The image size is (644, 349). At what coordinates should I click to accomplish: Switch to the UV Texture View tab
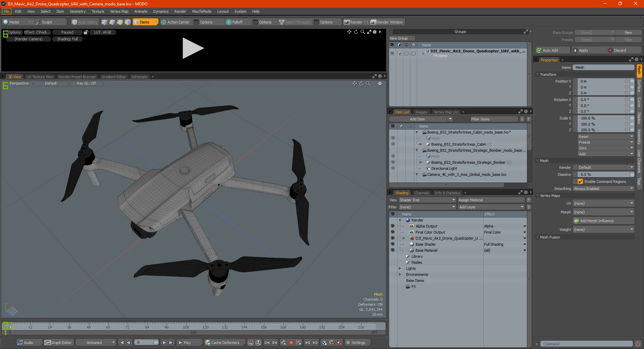click(40, 77)
